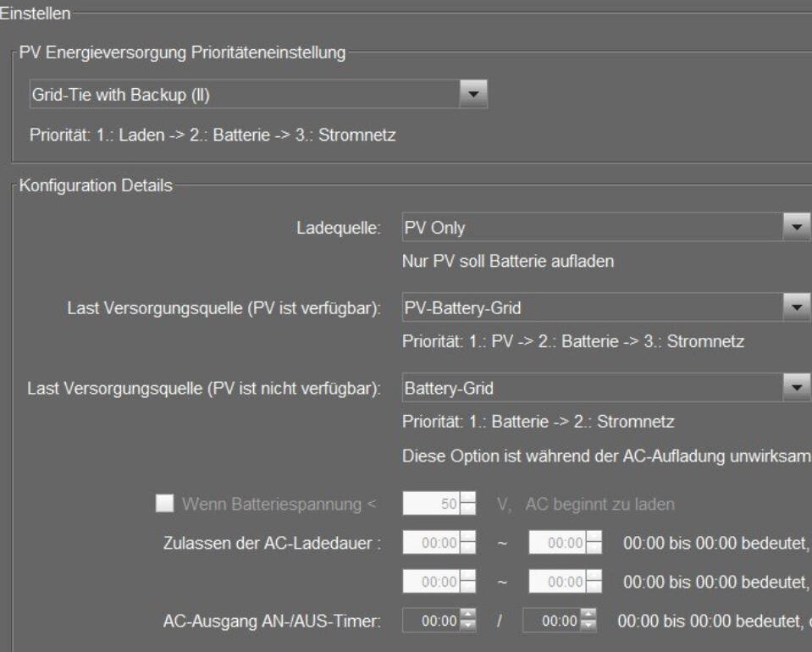Screen dimensions: 812x652
Task: Decrease the AC-Ausgang AUS timer with down arrow
Action: click(588, 627)
